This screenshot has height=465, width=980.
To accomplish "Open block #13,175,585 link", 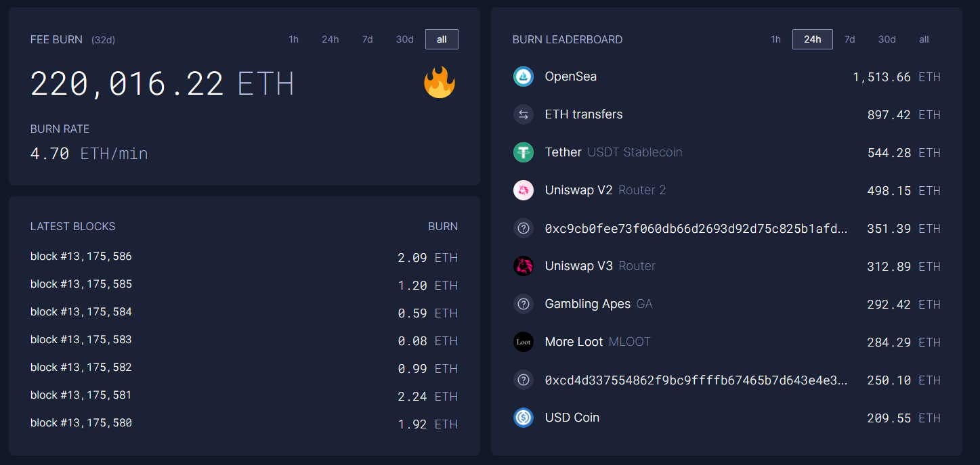I will tap(81, 284).
